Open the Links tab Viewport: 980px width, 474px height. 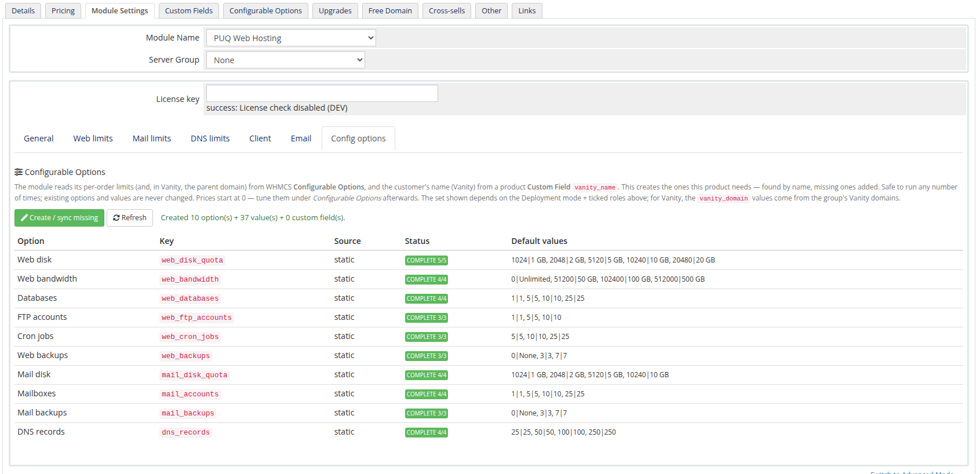coord(527,11)
